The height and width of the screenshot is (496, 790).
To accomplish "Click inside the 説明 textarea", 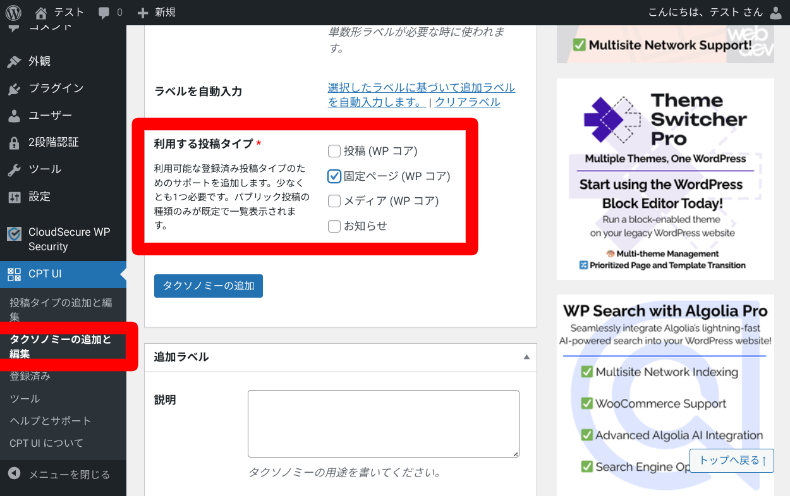I will click(383, 424).
